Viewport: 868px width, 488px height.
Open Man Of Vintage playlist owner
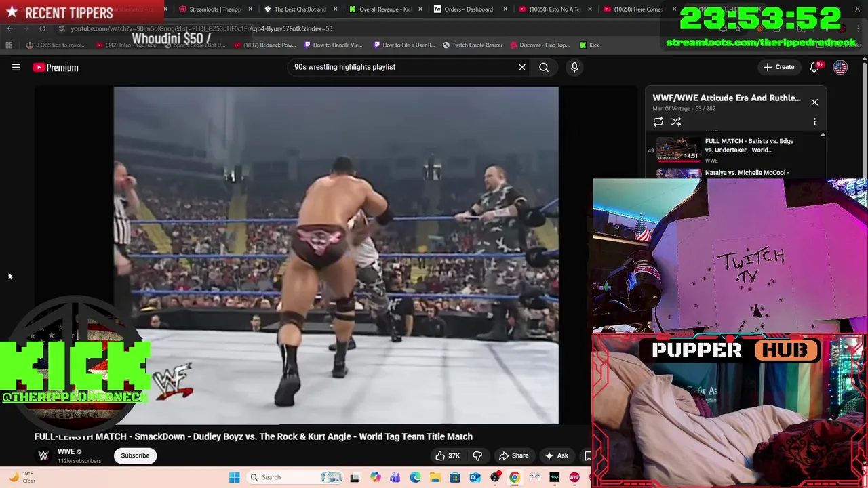click(672, 108)
